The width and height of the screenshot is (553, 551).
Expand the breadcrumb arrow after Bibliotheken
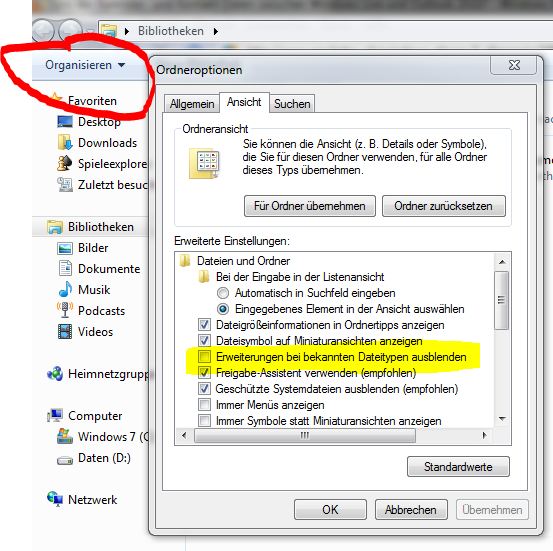(x=216, y=31)
